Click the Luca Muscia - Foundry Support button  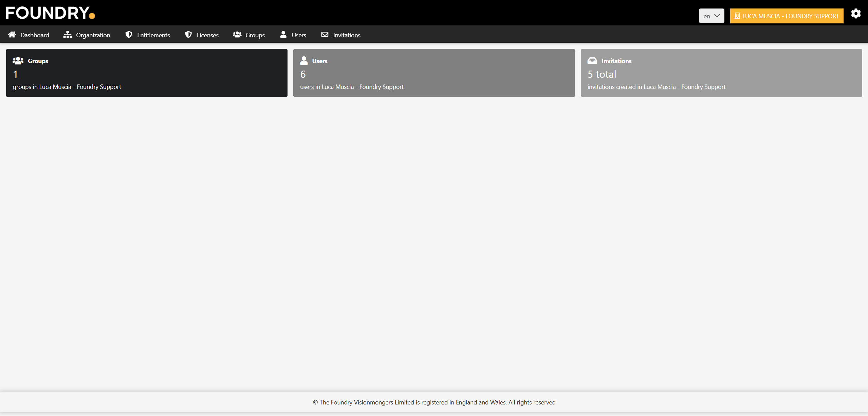pos(787,16)
